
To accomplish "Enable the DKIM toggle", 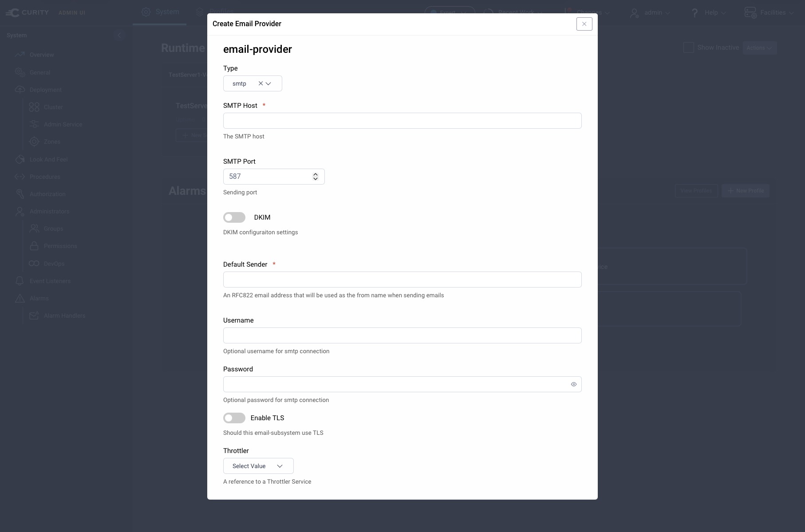I will click(x=234, y=217).
